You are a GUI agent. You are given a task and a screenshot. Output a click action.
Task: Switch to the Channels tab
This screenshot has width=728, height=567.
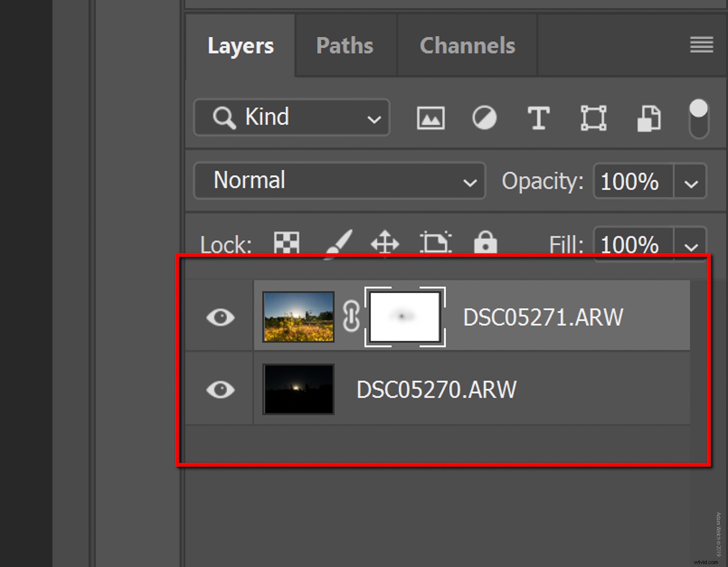(x=467, y=45)
